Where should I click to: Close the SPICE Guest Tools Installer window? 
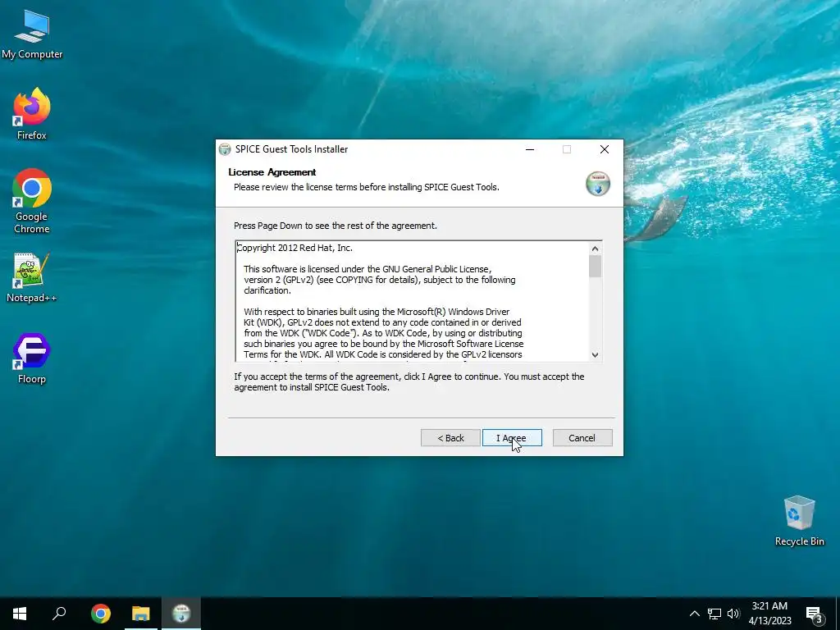[x=605, y=149]
